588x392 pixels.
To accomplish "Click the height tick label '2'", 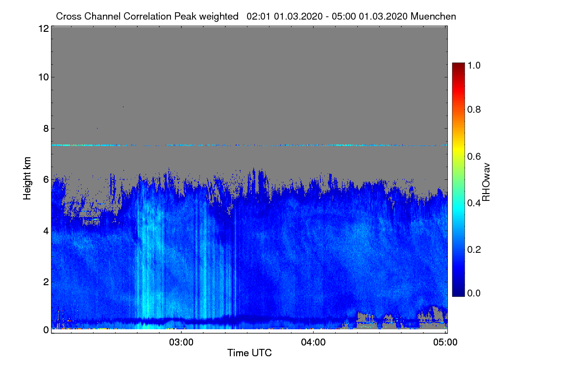I will 45,282.
